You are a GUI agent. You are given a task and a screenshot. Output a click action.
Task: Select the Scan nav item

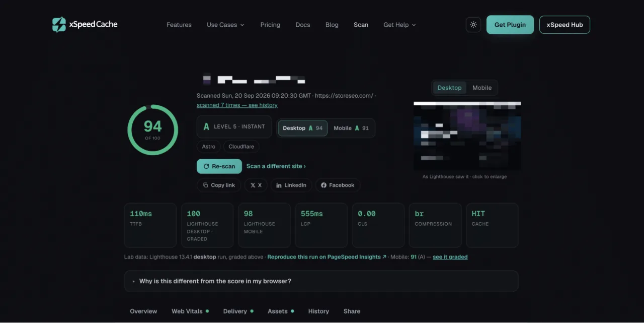pyautogui.click(x=361, y=25)
